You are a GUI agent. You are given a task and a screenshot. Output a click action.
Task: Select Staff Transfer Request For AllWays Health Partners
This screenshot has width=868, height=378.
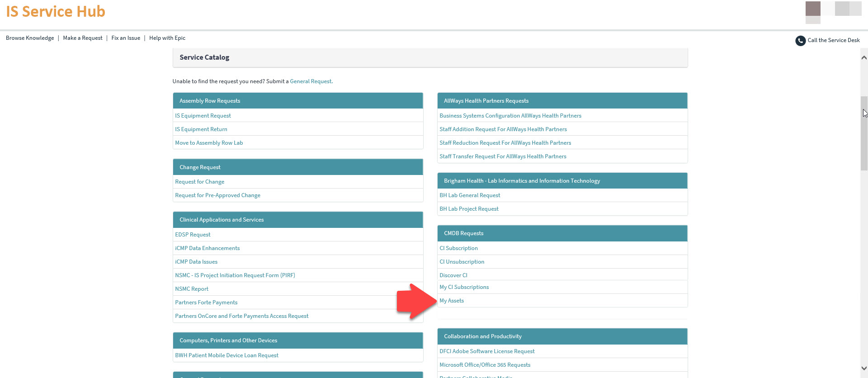[503, 156]
